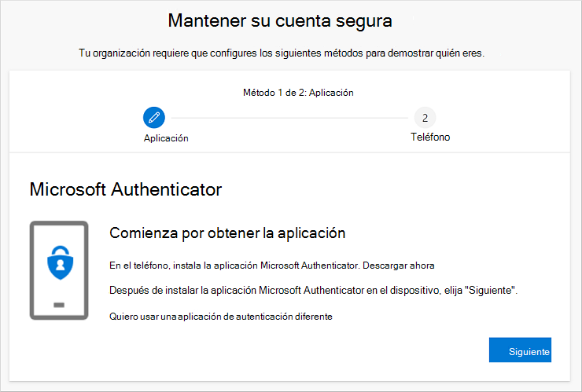The image size is (582, 392).
Task: Click the Tu organización requiere description text
Action: pos(282,53)
